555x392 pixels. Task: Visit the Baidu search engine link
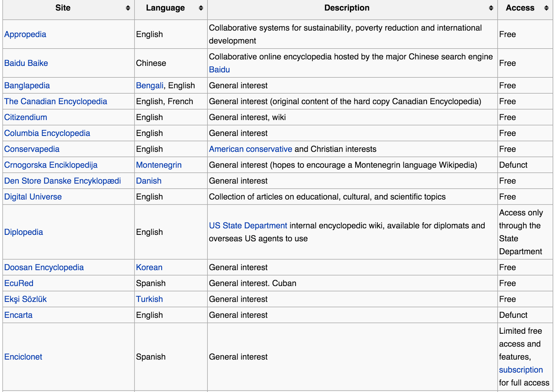219,69
